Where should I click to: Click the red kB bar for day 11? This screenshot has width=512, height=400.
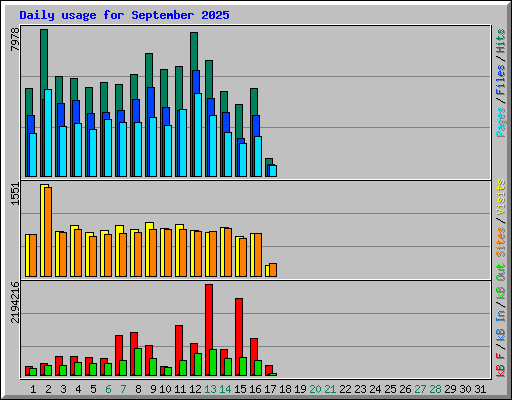pos(179,343)
